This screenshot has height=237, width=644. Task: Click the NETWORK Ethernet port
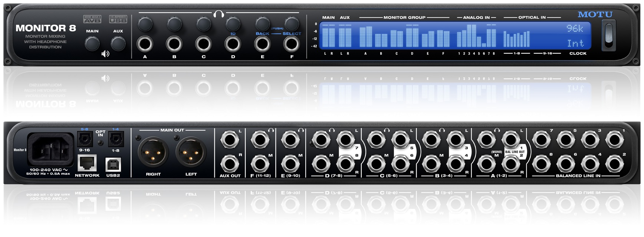[87, 163]
